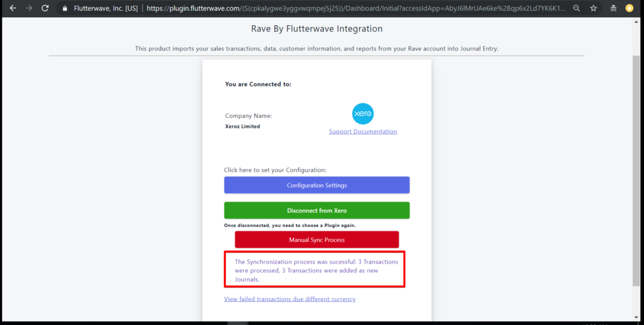Open the incognito indicator icon
The width and height of the screenshot is (644, 325).
613,8
